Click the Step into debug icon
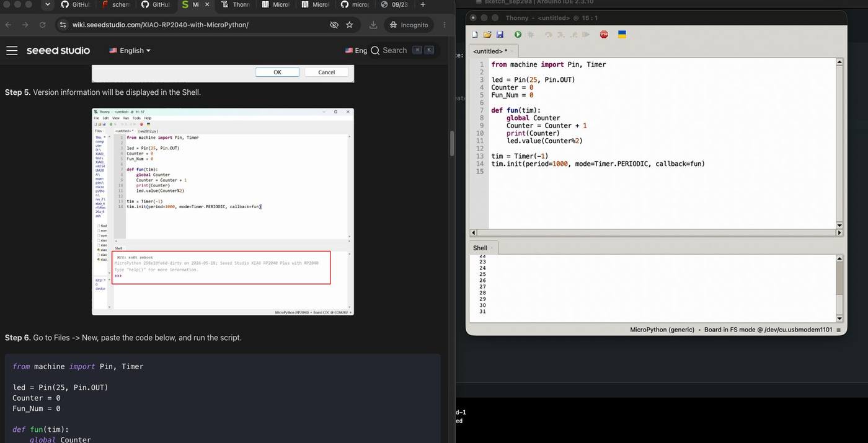The height and width of the screenshot is (443, 868). [560, 35]
